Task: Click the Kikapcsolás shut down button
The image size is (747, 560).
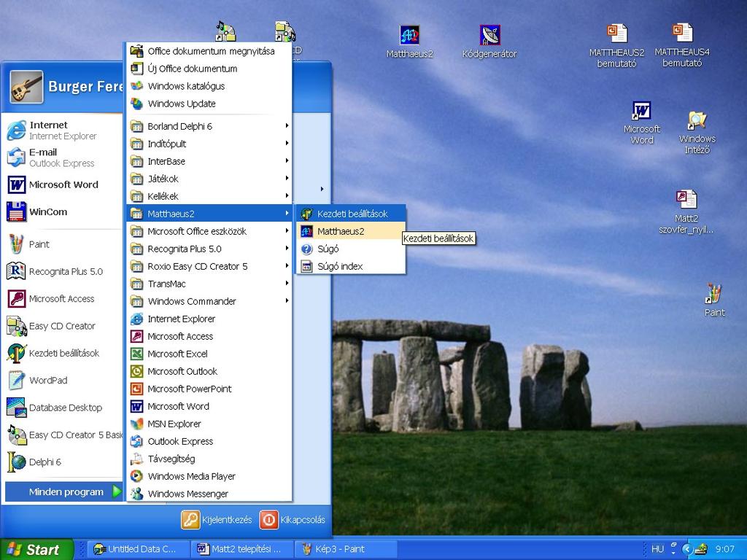Action: (293, 519)
